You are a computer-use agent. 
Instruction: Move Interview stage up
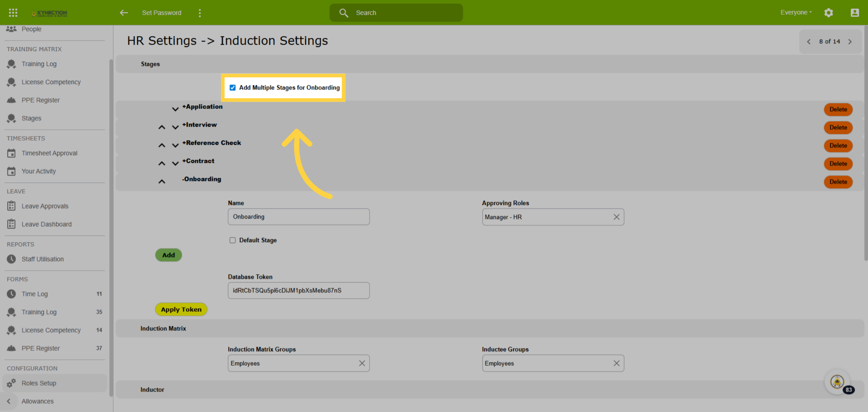162,127
